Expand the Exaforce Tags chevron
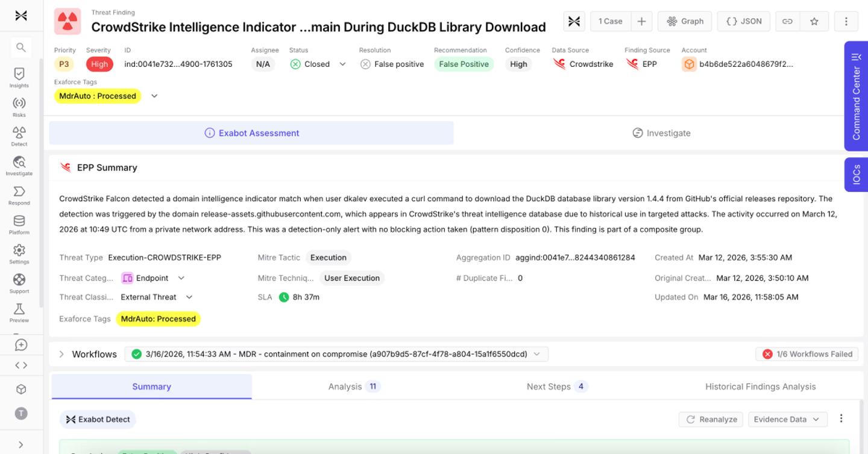 (154, 96)
